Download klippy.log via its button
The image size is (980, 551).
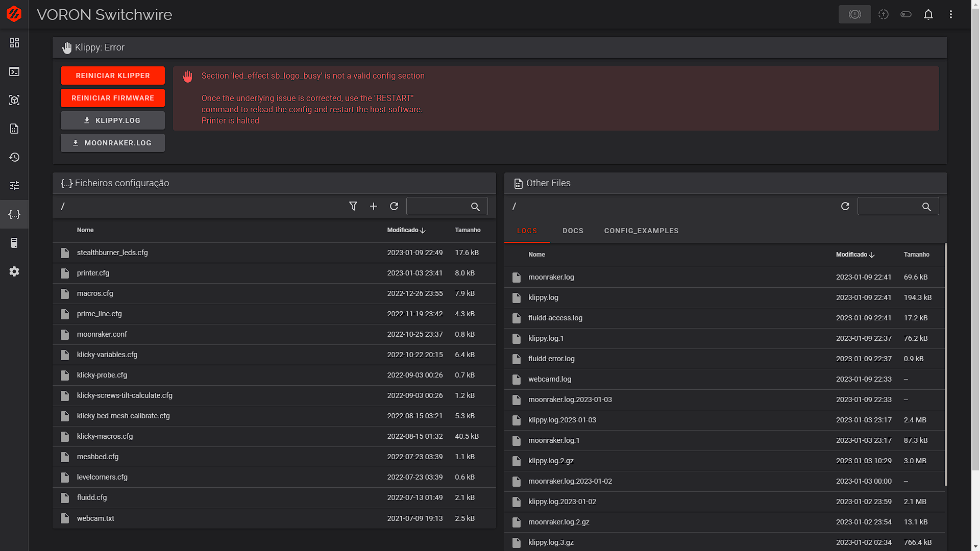point(112,120)
